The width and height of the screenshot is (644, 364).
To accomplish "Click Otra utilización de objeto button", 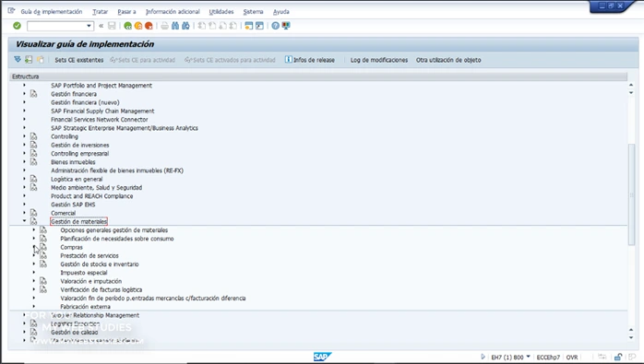I will 448,60.
